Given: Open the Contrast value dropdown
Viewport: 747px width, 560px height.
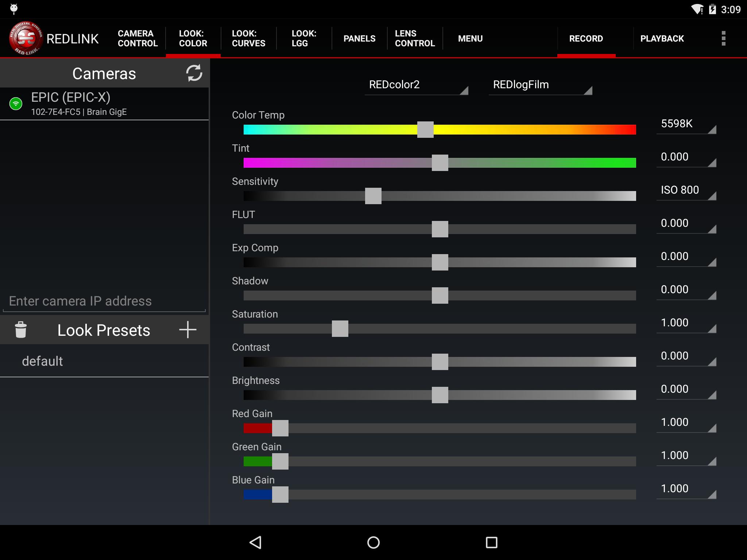Looking at the screenshot, I should point(686,357).
